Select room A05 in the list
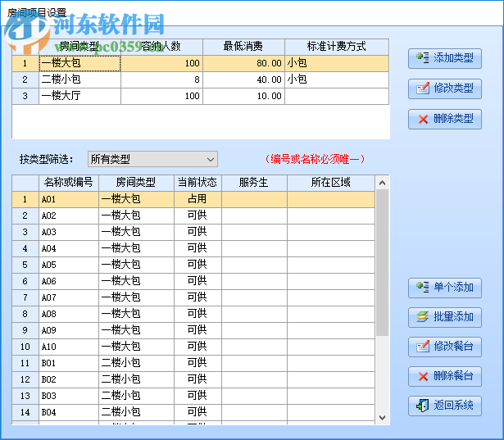The image size is (504, 440). click(193, 265)
